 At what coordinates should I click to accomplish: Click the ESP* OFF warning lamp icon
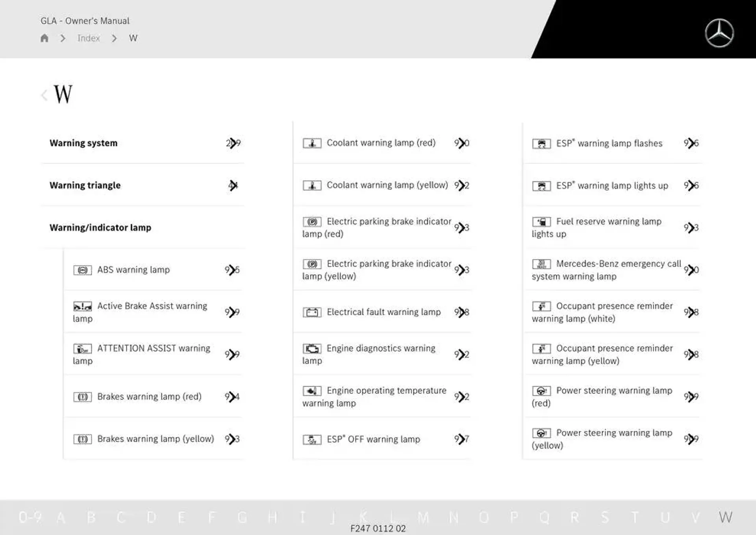pos(311,438)
